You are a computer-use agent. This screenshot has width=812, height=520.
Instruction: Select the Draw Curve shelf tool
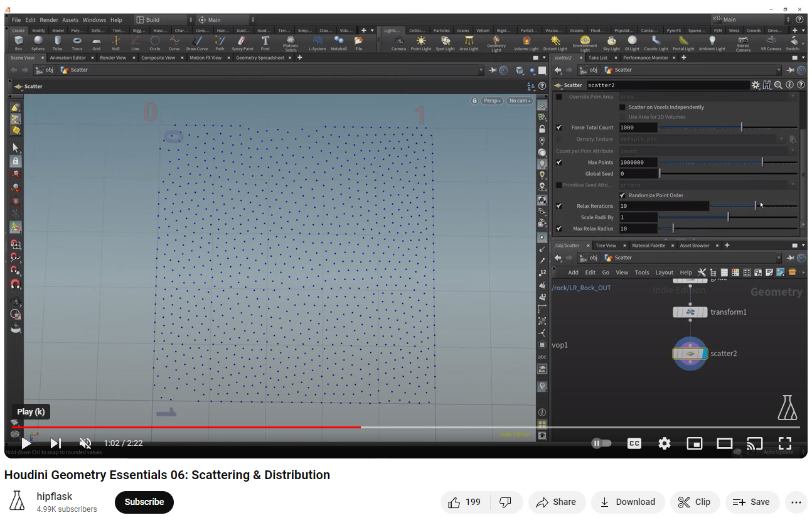[196, 43]
